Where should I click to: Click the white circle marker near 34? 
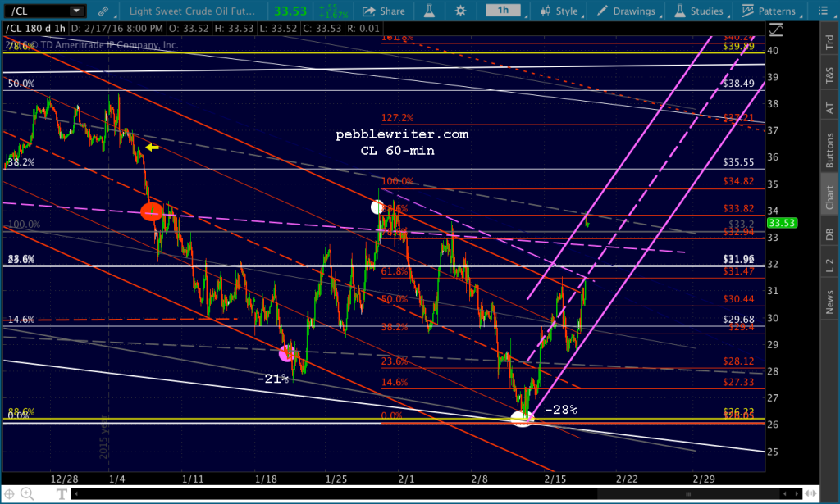coord(377,207)
